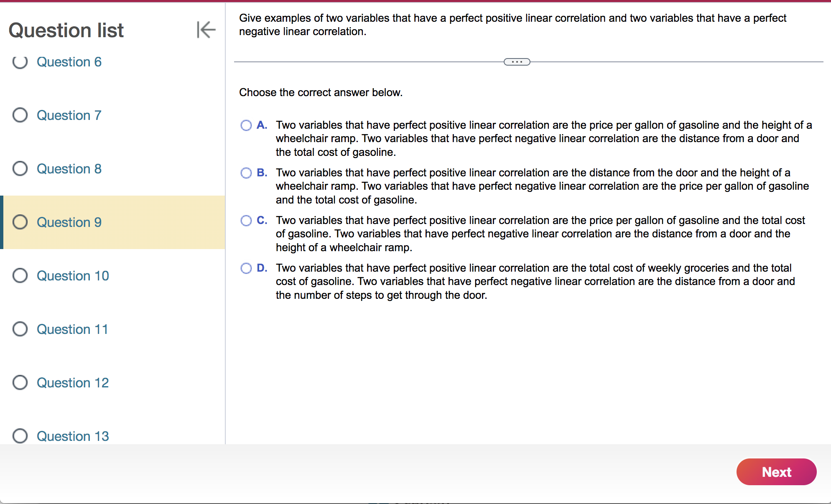The height and width of the screenshot is (504, 831).
Task: Open Question 10 from the list
Action: pyautogui.click(x=72, y=276)
